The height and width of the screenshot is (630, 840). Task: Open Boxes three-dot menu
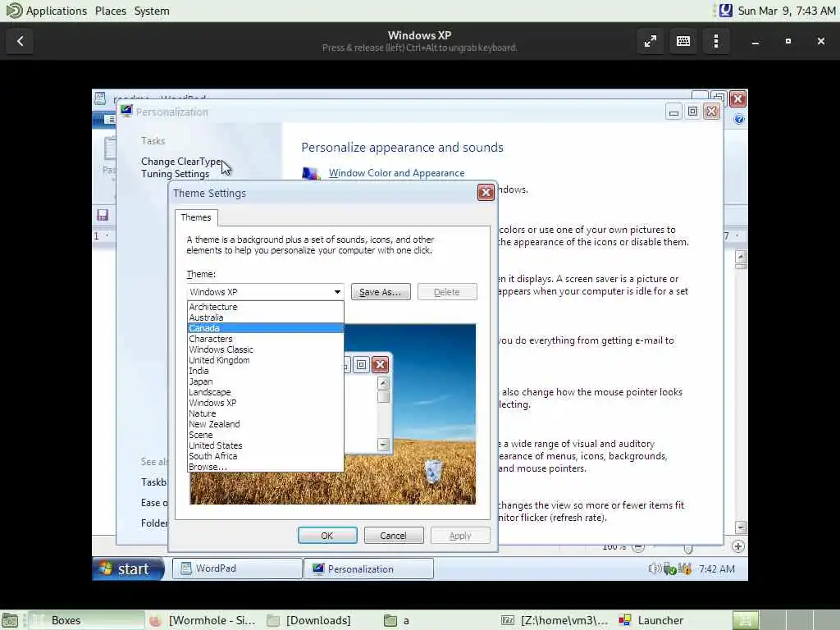click(716, 41)
